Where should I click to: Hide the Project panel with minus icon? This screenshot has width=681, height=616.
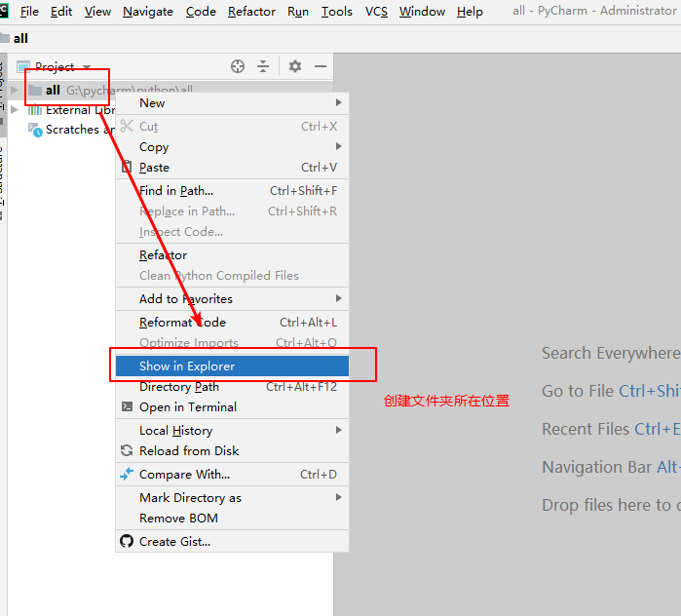(321, 66)
